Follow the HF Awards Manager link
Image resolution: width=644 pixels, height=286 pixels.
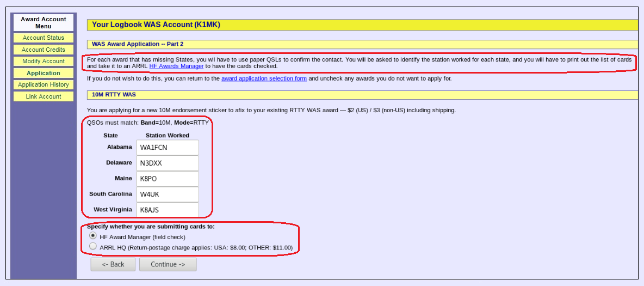click(x=176, y=66)
